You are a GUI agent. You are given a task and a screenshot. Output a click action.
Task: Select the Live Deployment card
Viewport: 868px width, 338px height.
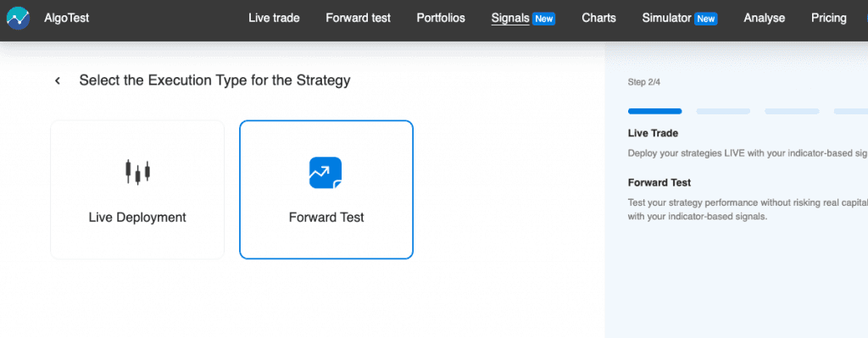tap(137, 190)
